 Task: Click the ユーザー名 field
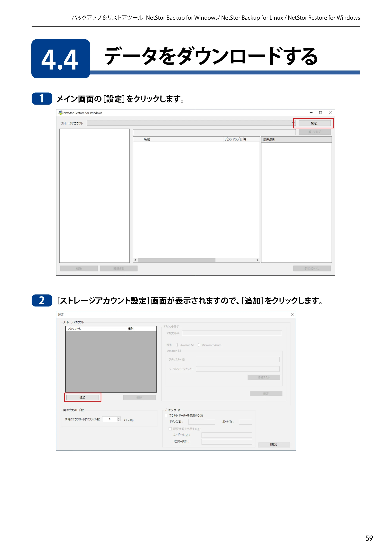click(x=227, y=435)
